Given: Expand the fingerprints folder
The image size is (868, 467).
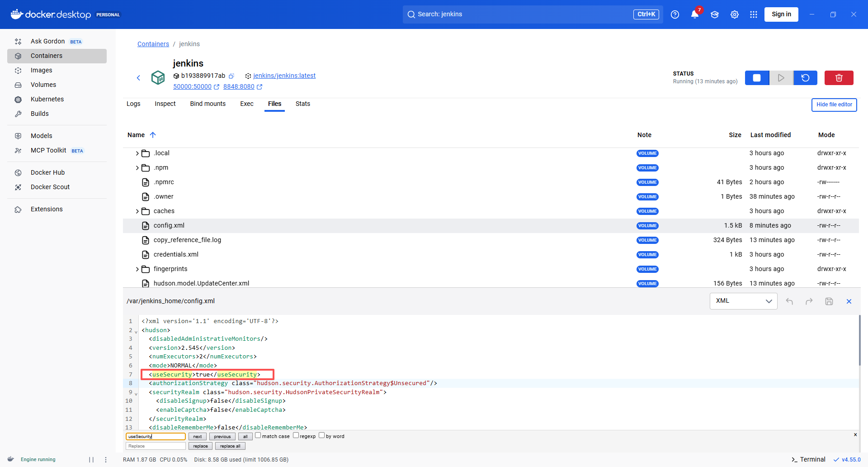Looking at the screenshot, I should 137,268.
